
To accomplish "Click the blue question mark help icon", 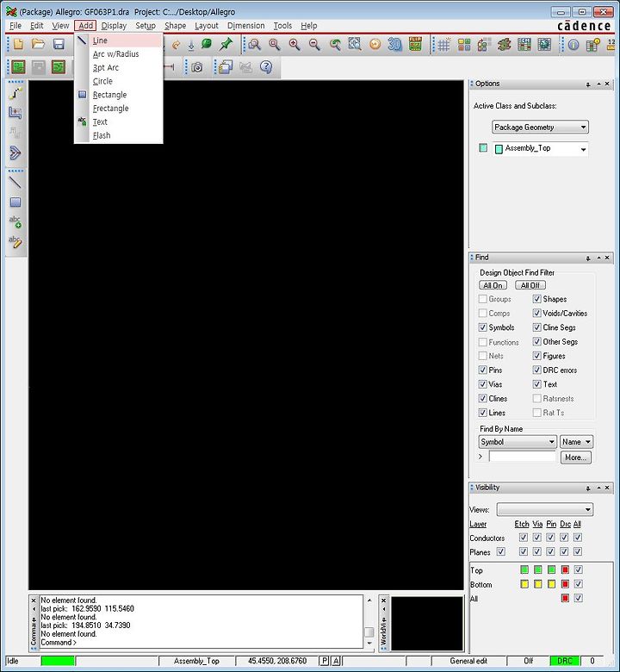I will 266,67.
